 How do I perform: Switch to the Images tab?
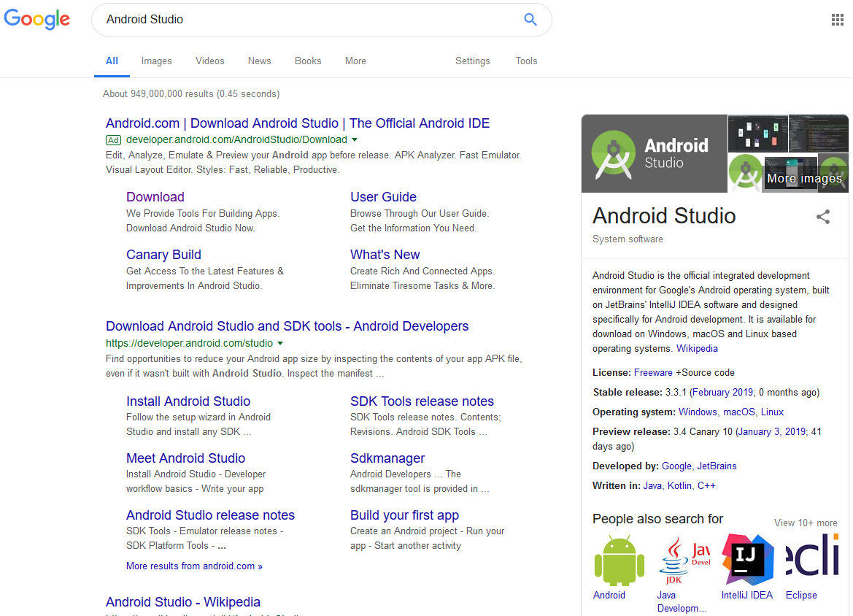[x=156, y=61]
